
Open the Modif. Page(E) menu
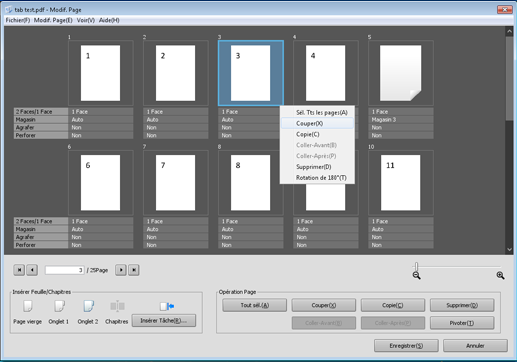[53, 20]
